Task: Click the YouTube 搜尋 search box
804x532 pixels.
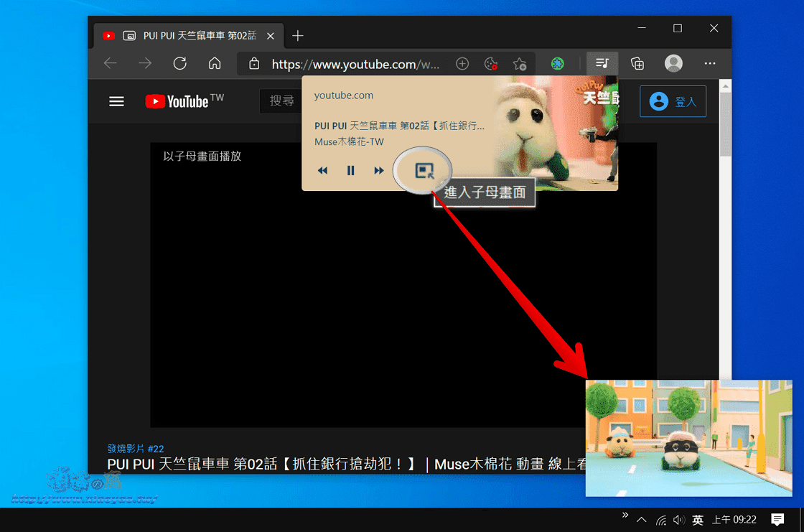Action: click(x=281, y=101)
